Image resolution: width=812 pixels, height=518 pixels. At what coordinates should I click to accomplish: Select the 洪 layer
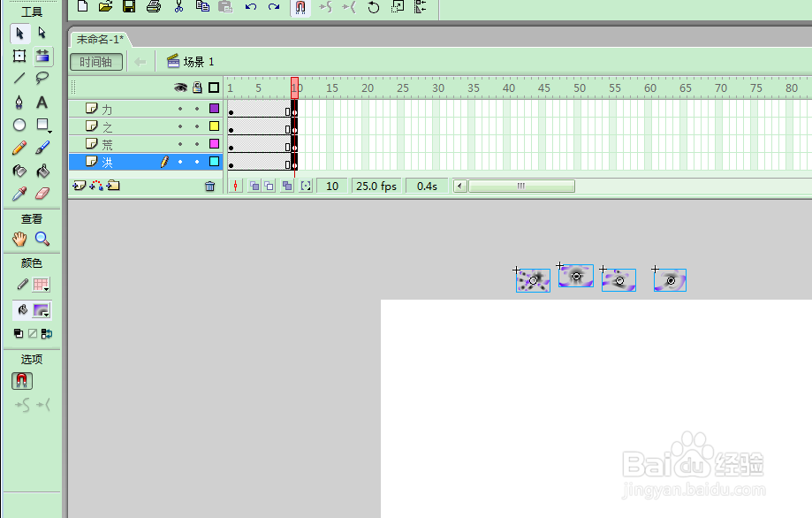tap(146, 162)
